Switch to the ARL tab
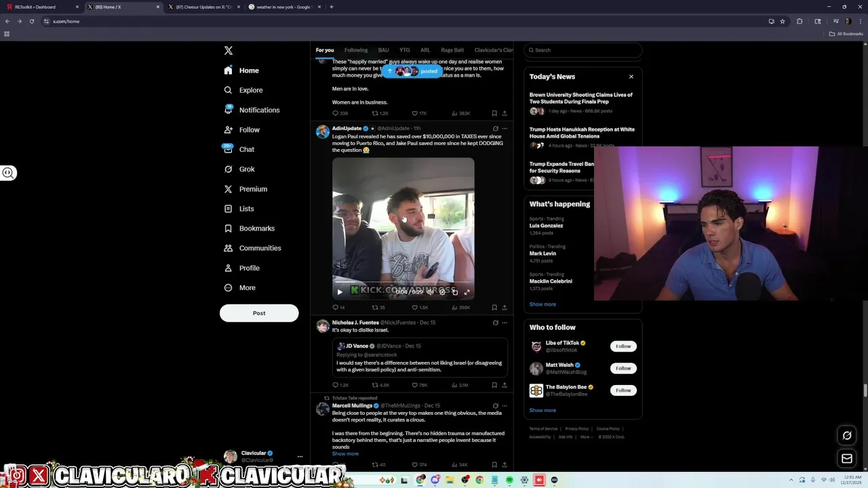 pyautogui.click(x=425, y=50)
